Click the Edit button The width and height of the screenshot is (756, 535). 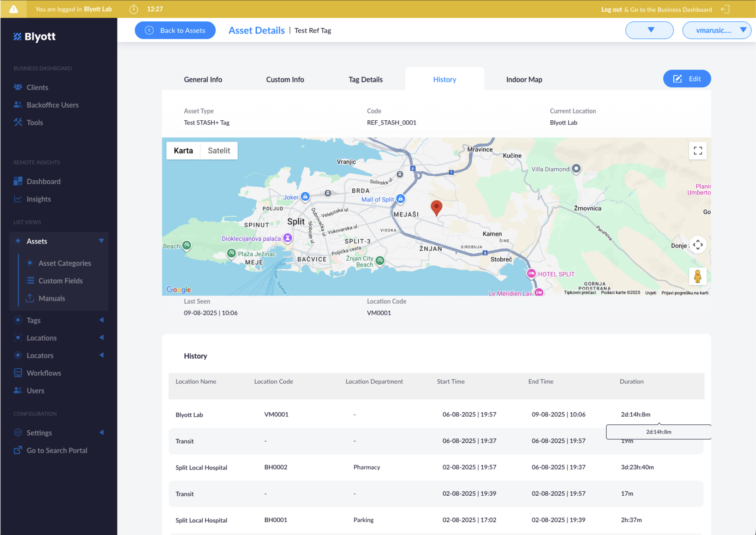686,79
